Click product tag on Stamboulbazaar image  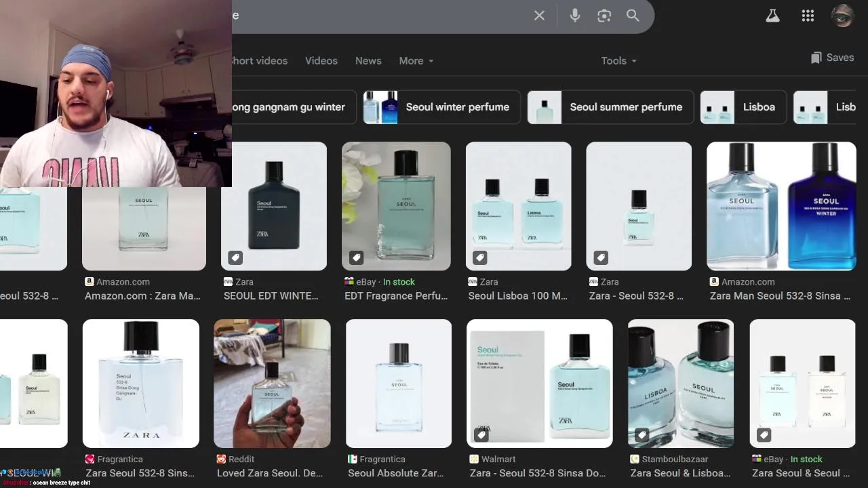(642, 434)
